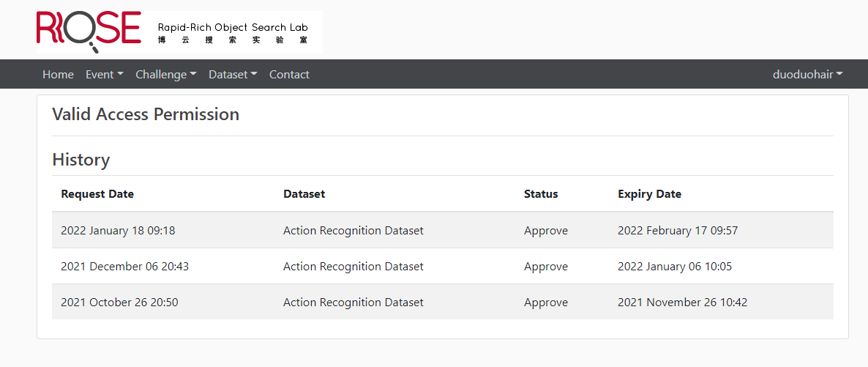Click Approve status in the second row
Screen dimensions: 868x367
point(545,267)
